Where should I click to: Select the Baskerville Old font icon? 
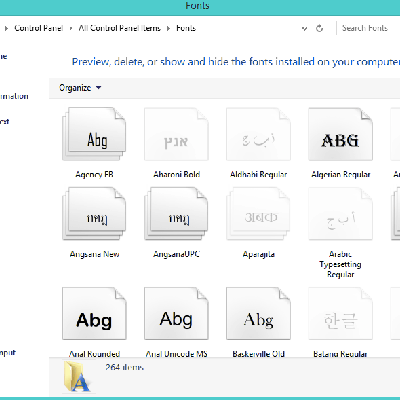(x=258, y=314)
